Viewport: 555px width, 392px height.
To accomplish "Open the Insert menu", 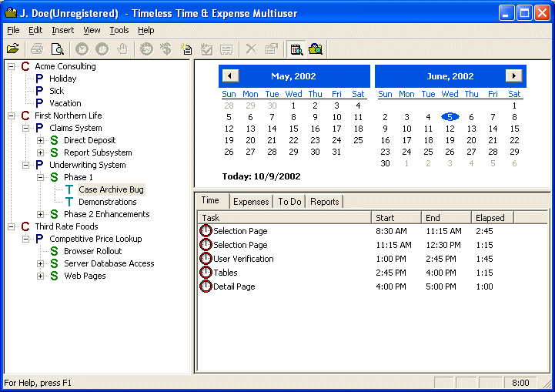I will click(x=62, y=31).
